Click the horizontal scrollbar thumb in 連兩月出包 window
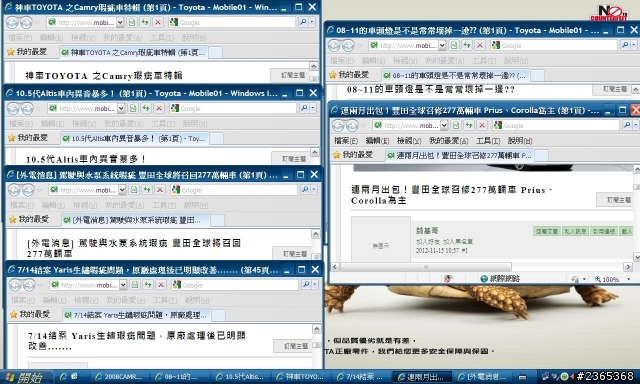Image resolution: width=640 pixels, height=384 pixels. [x=425, y=267]
